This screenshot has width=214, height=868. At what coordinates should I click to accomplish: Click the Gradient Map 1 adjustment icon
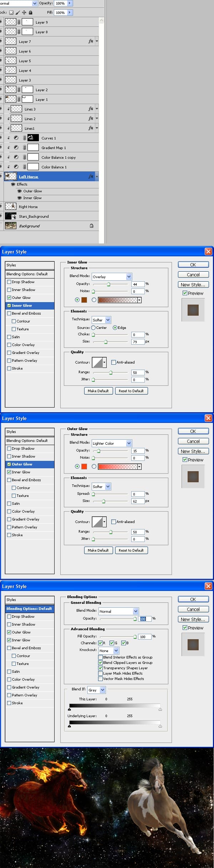(x=16, y=148)
